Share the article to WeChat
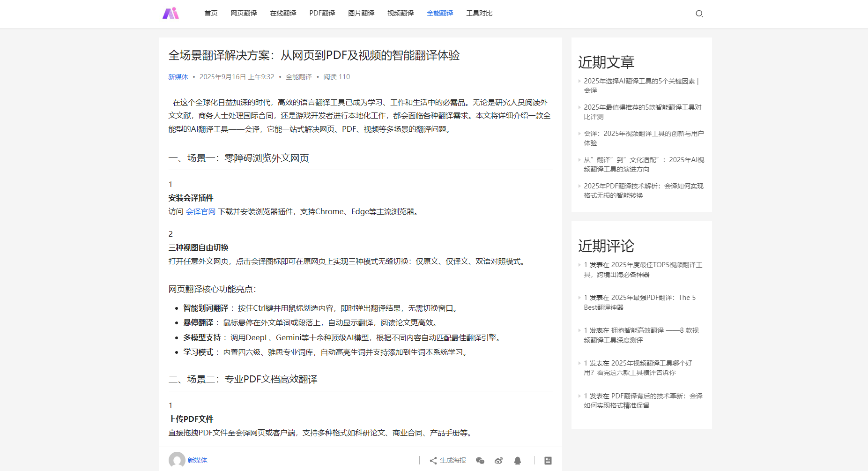Viewport: 868px width, 471px height. 480,460
